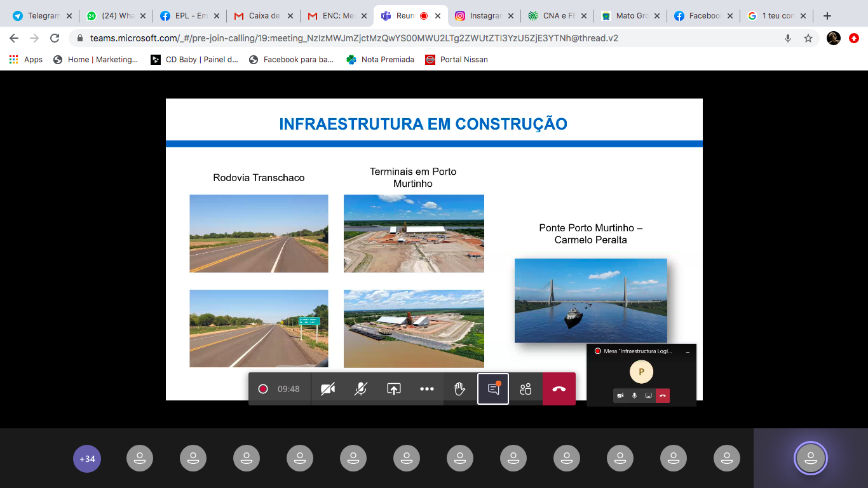Unmute the microphone in the meeting toolbar
Viewport: 868px width, 488px height.
pos(361,389)
